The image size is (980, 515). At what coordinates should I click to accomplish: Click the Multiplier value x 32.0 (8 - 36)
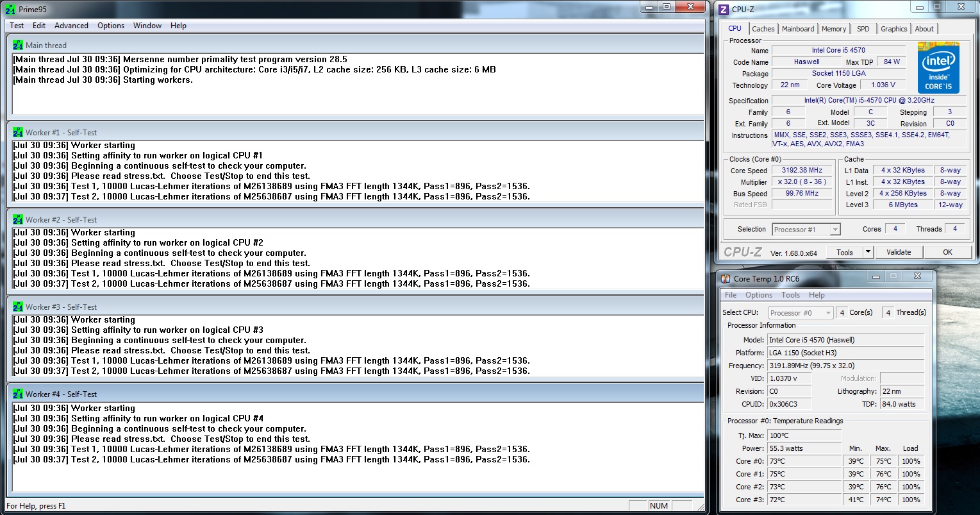coord(802,182)
